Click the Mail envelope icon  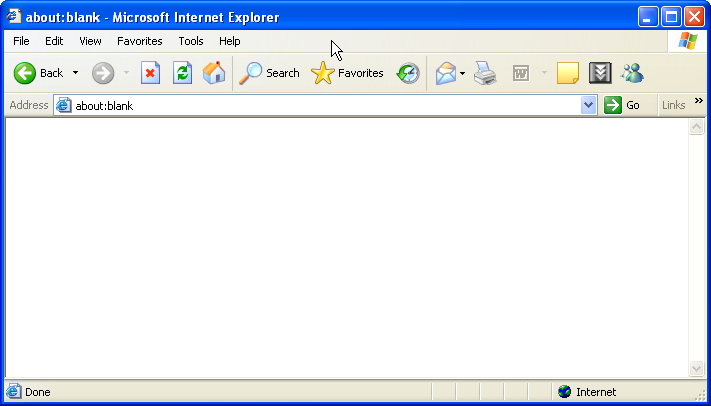(446, 73)
